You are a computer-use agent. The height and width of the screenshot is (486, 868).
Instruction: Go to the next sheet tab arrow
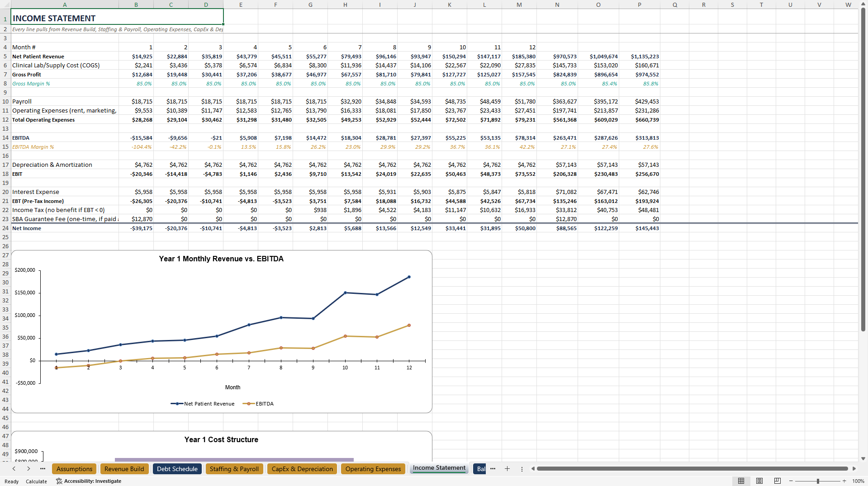click(28, 469)
